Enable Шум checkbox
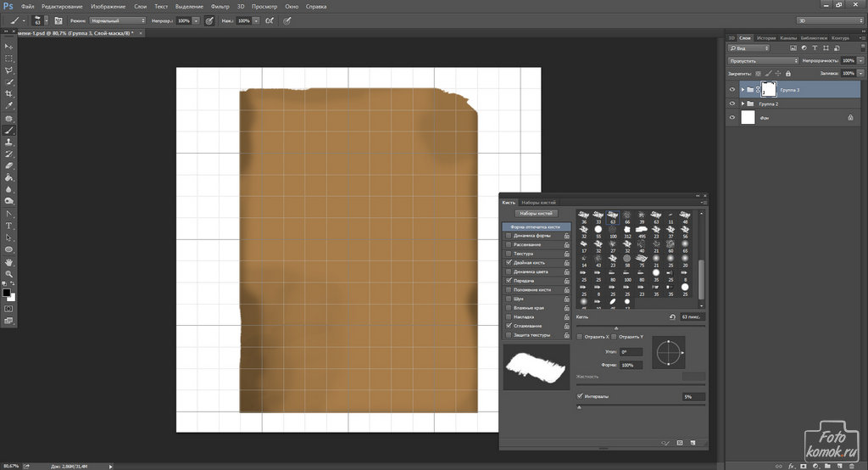The width and height of the screenshot is (868, 470). [509, 299]
